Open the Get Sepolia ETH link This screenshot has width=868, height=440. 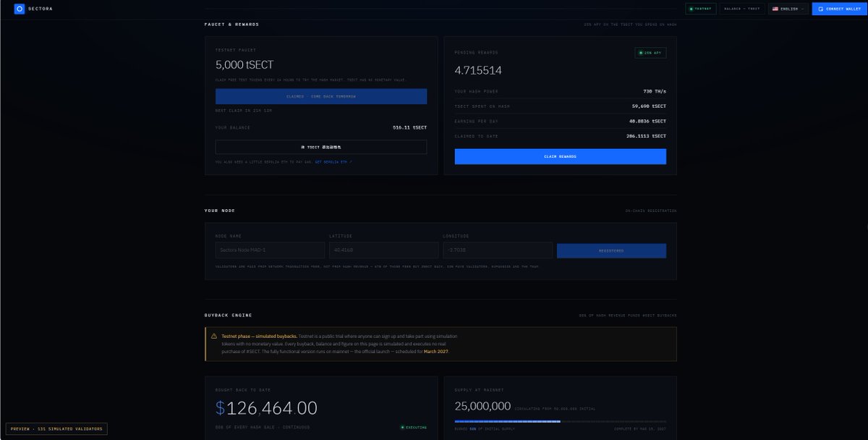coord(333,162)
